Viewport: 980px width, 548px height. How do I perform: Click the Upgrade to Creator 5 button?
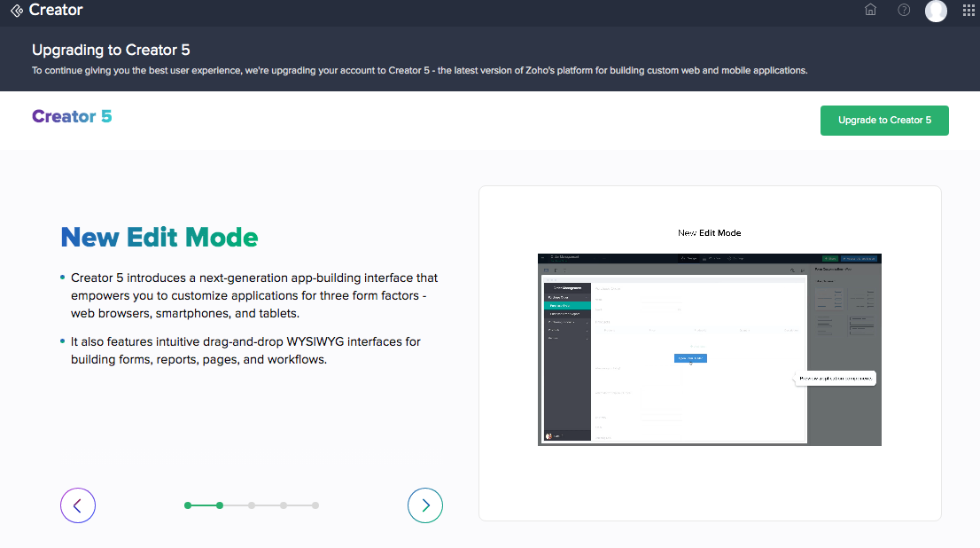884,120
